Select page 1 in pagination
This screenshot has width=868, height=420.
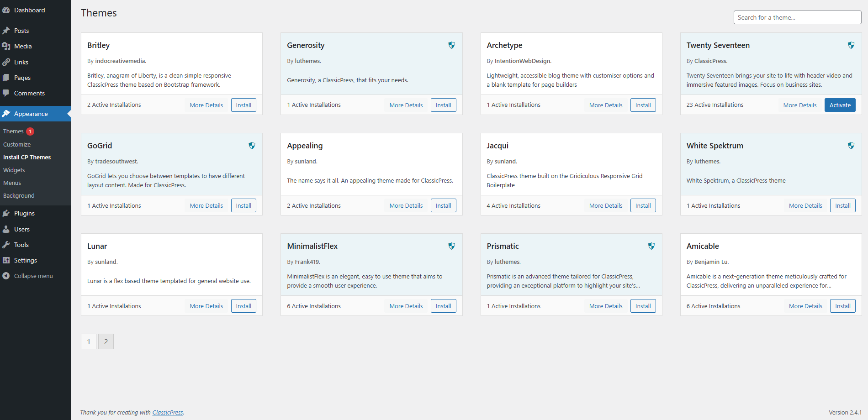click(89, 341)
